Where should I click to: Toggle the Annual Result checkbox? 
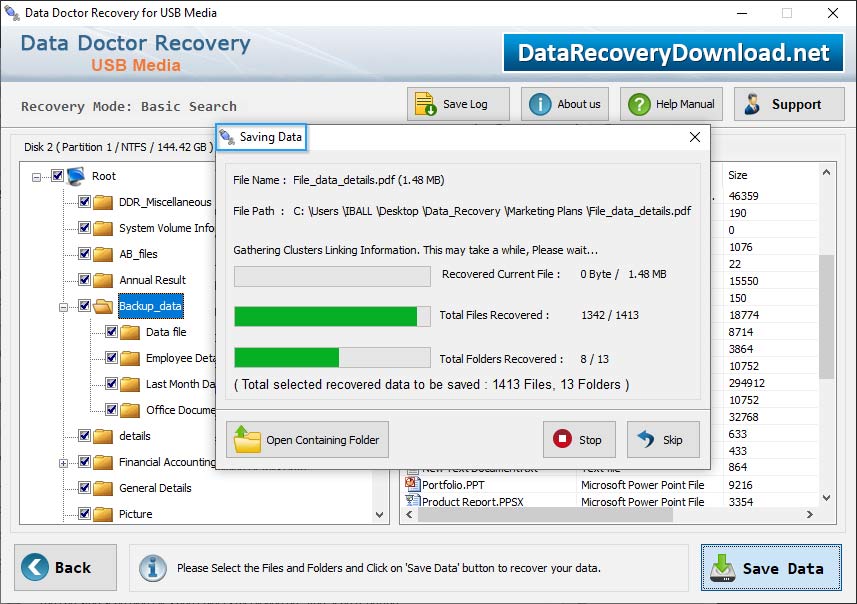(x=84, y=279)
